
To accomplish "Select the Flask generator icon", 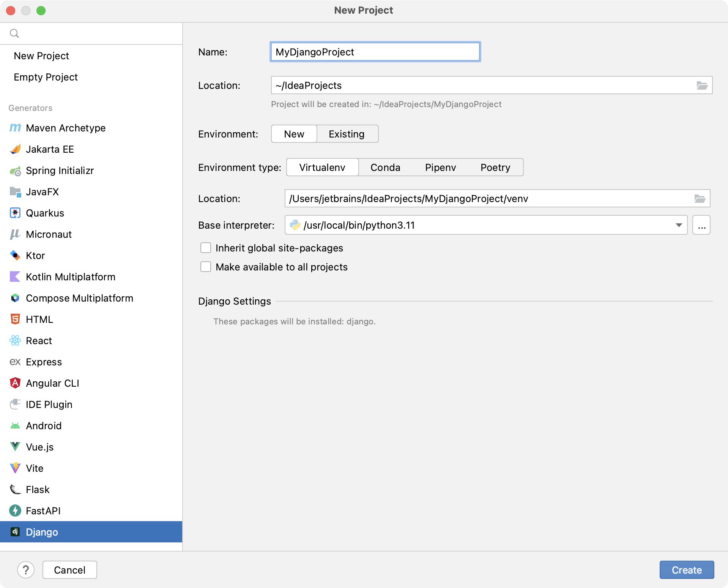I will pyautogui.click(x=15, y=490).
